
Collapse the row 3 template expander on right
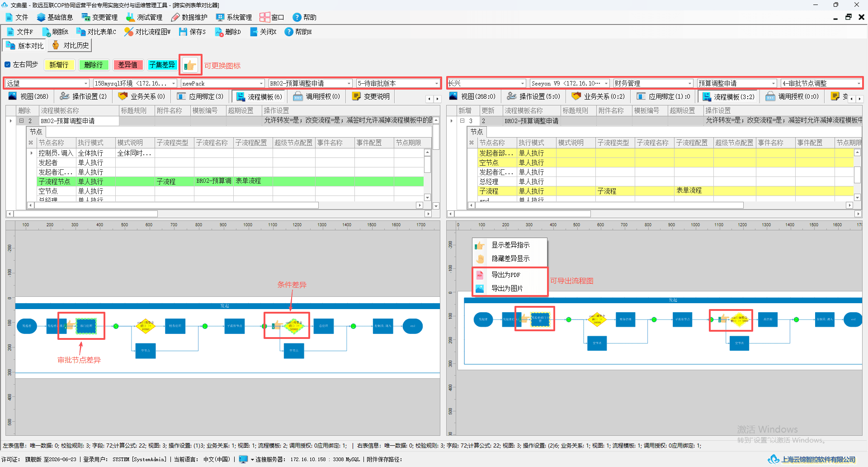coord(462,121)
